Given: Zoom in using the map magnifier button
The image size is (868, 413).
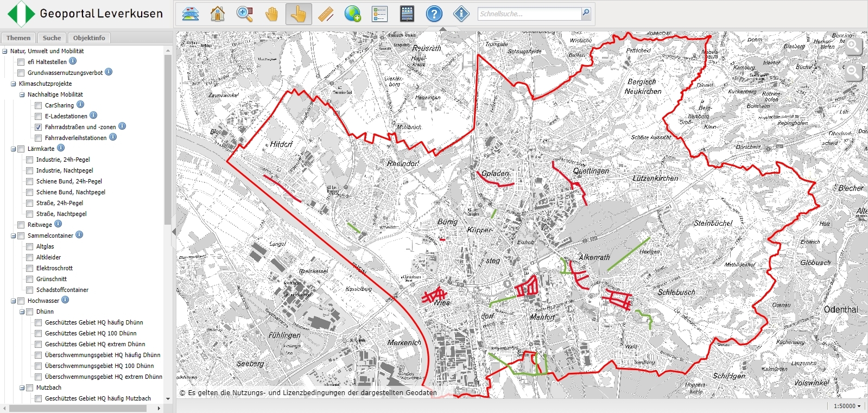Looking at the screenshot, I should (x=853, y=47).
